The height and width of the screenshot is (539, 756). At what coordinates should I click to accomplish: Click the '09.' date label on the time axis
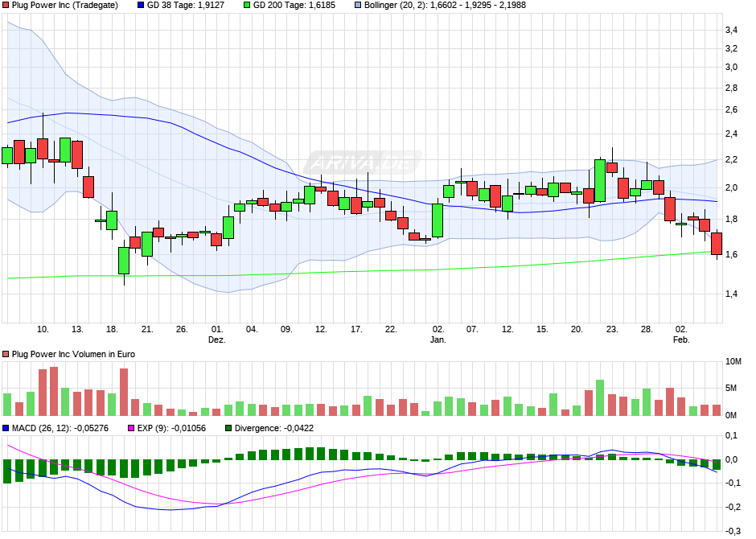[286, 329]
